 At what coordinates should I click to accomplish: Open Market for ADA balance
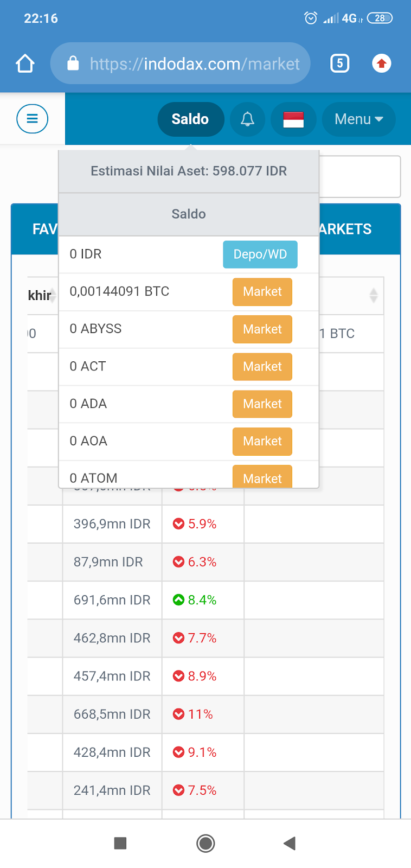pyautogui.click(x=262, y=404)
